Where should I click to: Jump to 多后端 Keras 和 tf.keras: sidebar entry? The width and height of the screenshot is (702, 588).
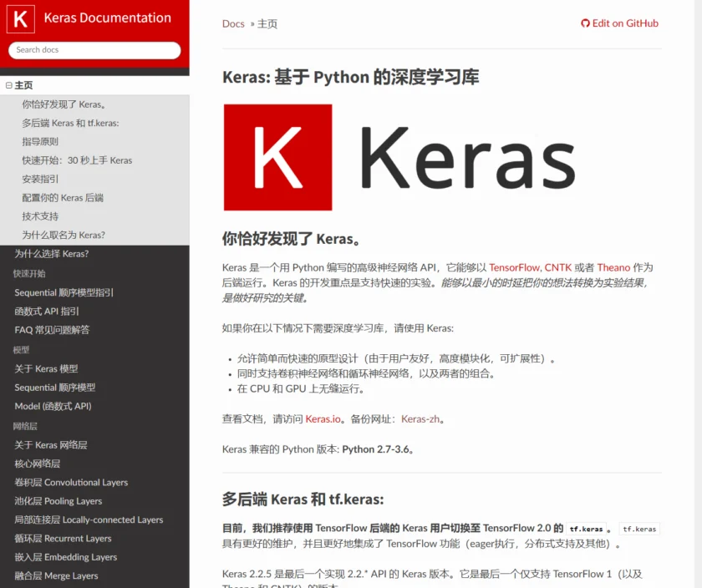tap(71, 123)
